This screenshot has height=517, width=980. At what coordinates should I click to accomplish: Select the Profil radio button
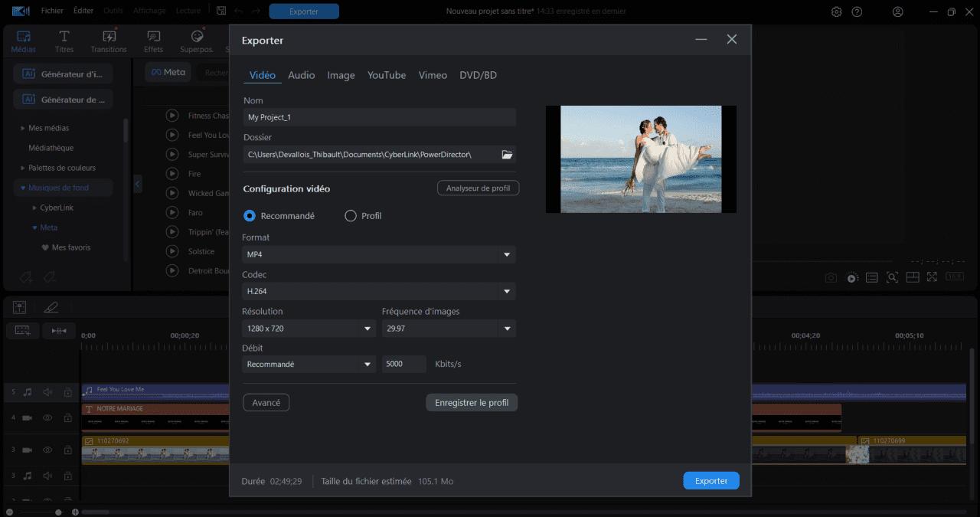click(x=351, y=216)
